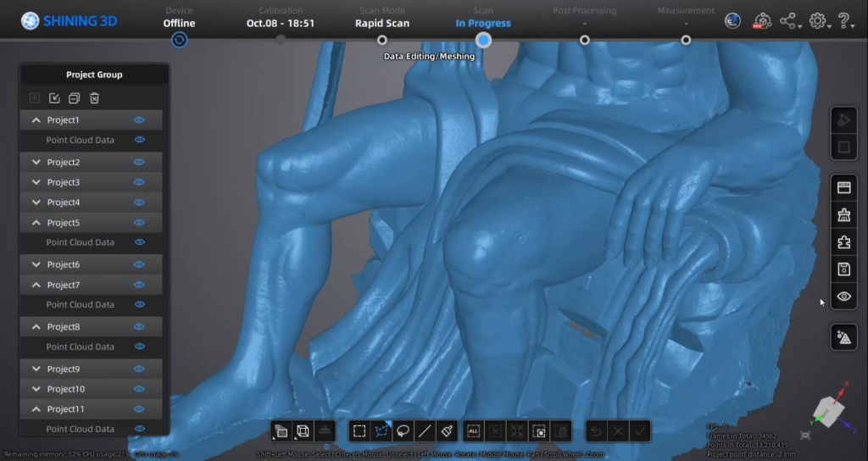
Task: Open the help question mark dropdown
Action: point(845,21)
